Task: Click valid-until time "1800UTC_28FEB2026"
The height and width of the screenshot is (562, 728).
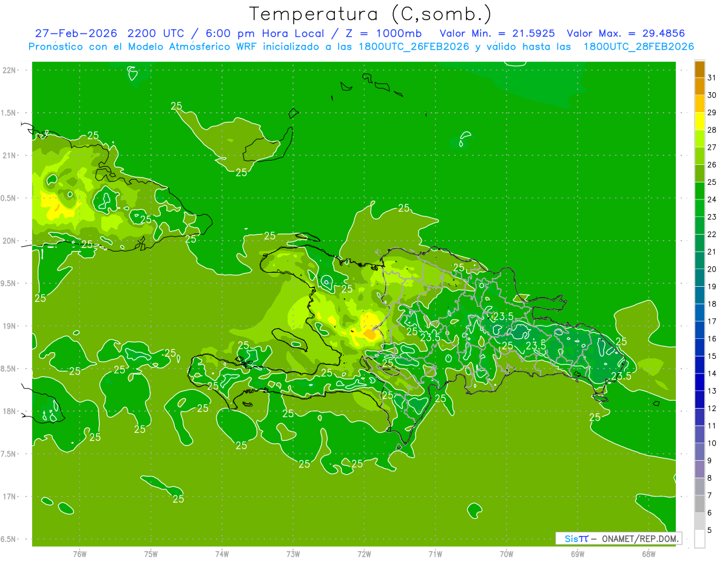Action: pos(638,47)
